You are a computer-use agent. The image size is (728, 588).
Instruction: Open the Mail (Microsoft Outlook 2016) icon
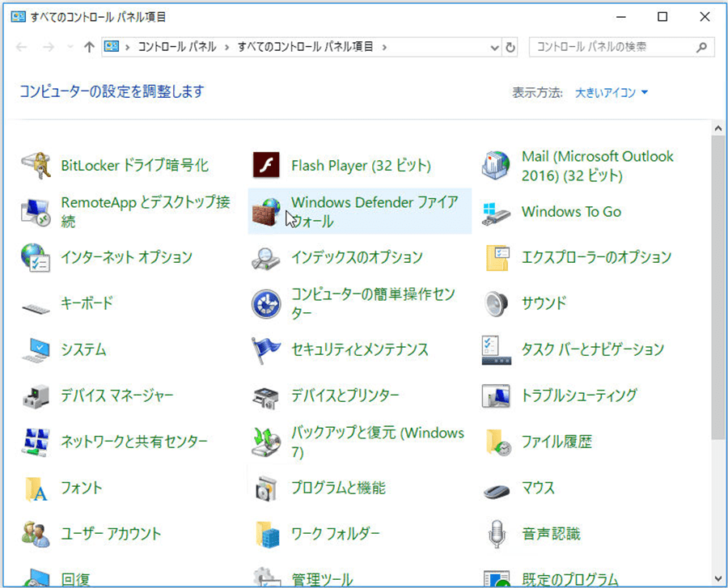click(x=497, y=166)
